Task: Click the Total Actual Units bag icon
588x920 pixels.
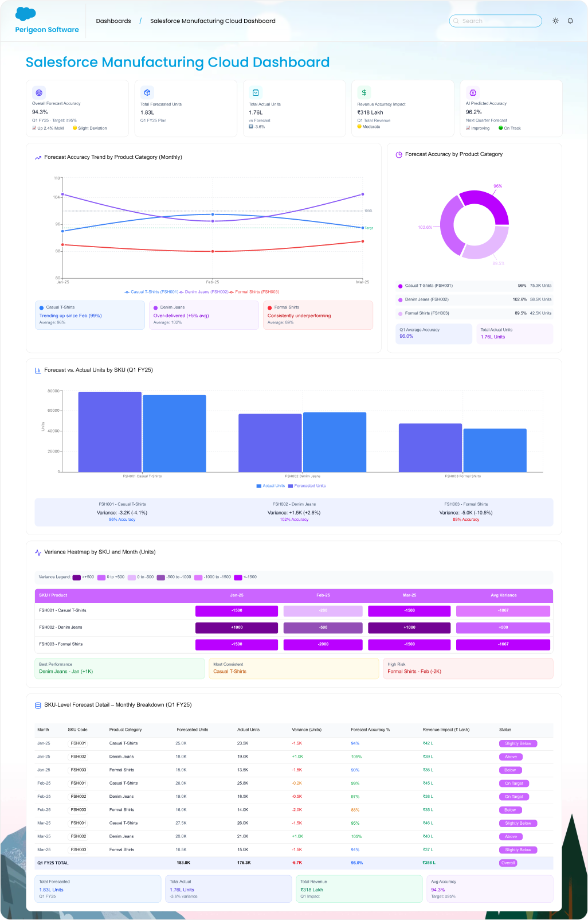Action: [x=256, y=92]
